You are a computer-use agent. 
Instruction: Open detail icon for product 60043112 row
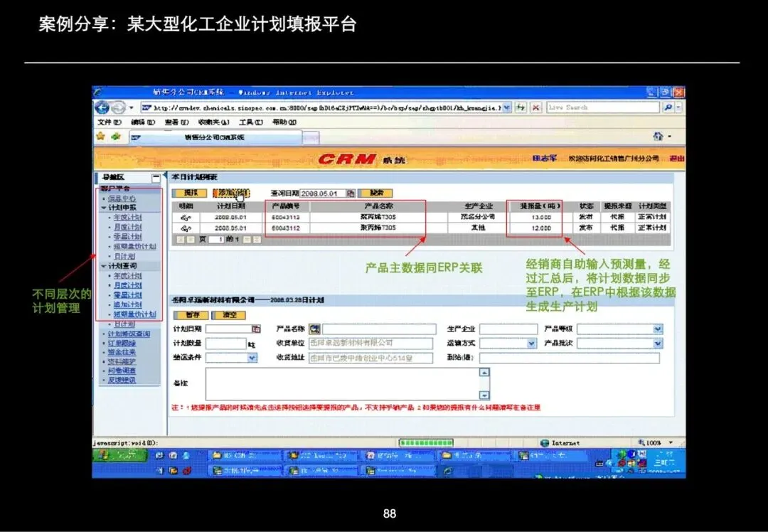pos(186,228)
